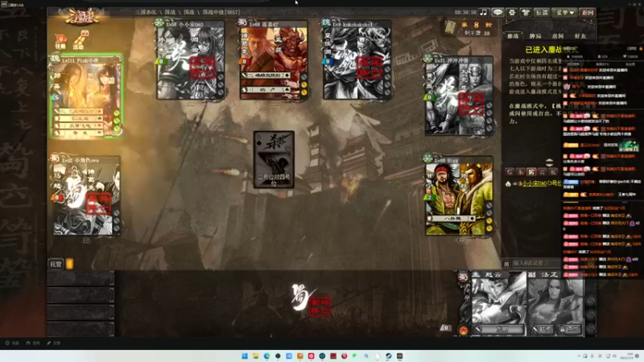Click the red 返回 return button
644x362 pixels.
(x=588, y=13)
